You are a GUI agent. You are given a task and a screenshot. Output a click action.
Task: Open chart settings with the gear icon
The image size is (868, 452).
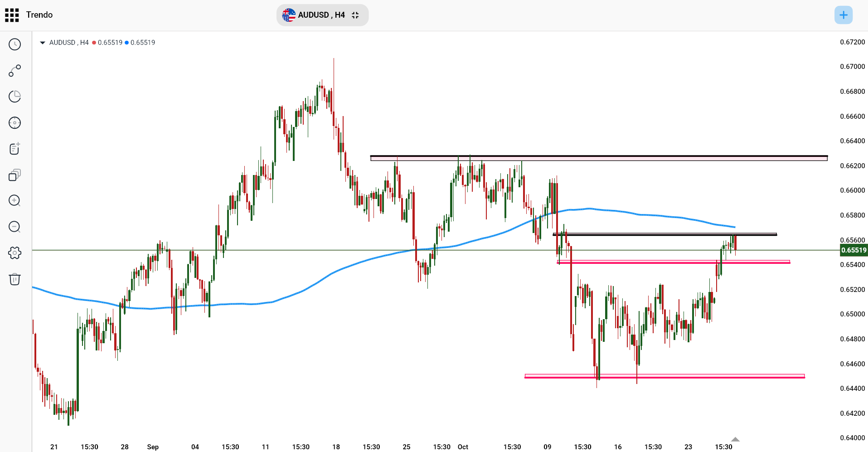click(15, 253)
